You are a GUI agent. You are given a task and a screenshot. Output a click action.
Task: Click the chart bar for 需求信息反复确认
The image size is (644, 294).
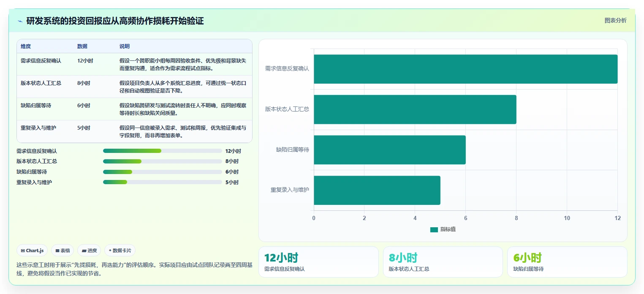coord(465,69)
